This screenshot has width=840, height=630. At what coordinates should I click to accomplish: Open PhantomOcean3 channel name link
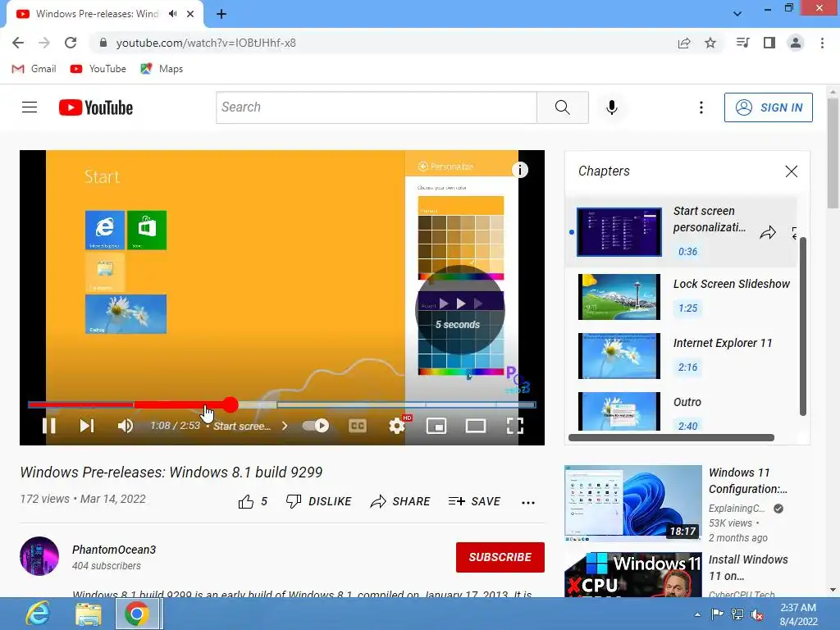114,550
